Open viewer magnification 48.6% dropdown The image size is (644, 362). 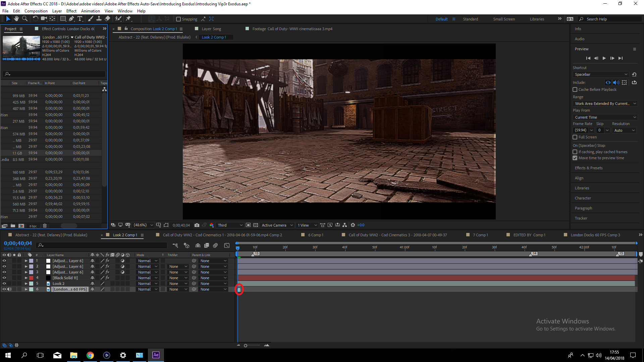tap(143, 225)
